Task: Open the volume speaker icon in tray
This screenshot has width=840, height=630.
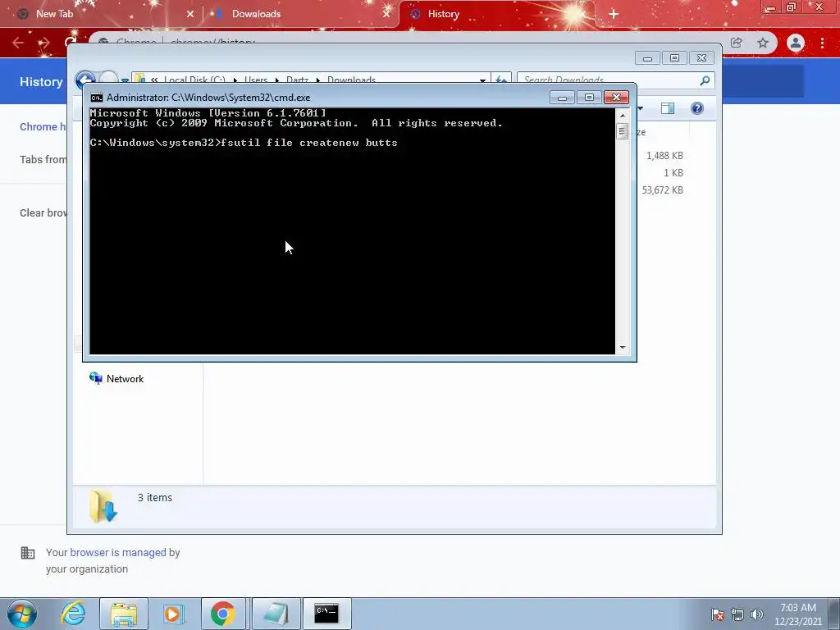Action: point(756,614)
